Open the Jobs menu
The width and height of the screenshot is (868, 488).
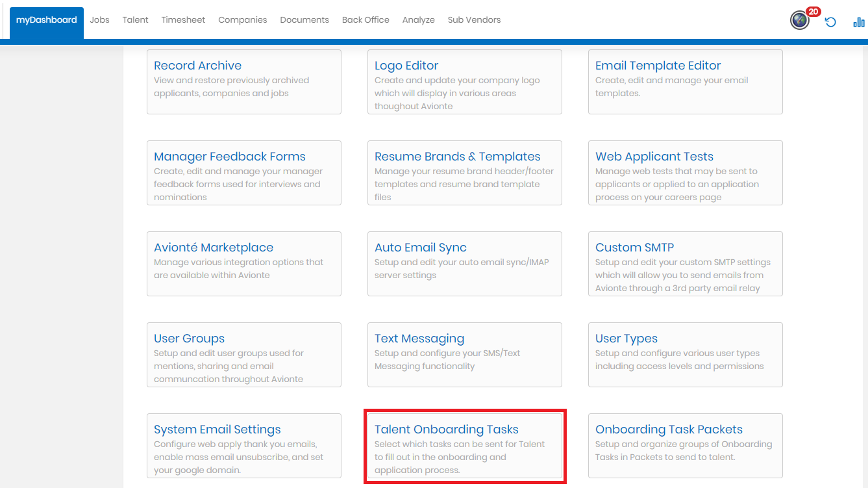[99, 20]
